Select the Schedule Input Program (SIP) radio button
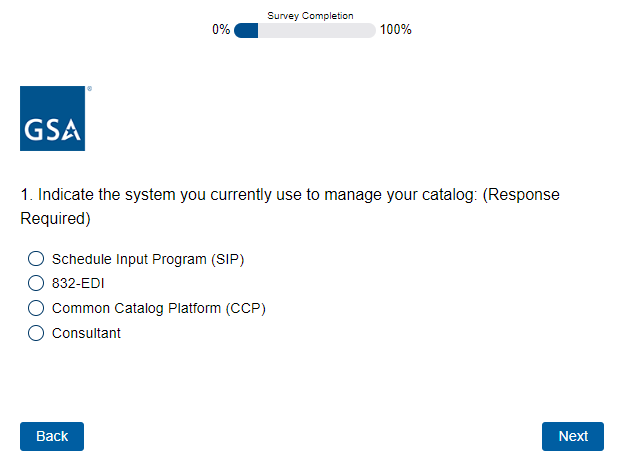Image resolution: width=621 pixels, height=470 pixels. point(36,259)
